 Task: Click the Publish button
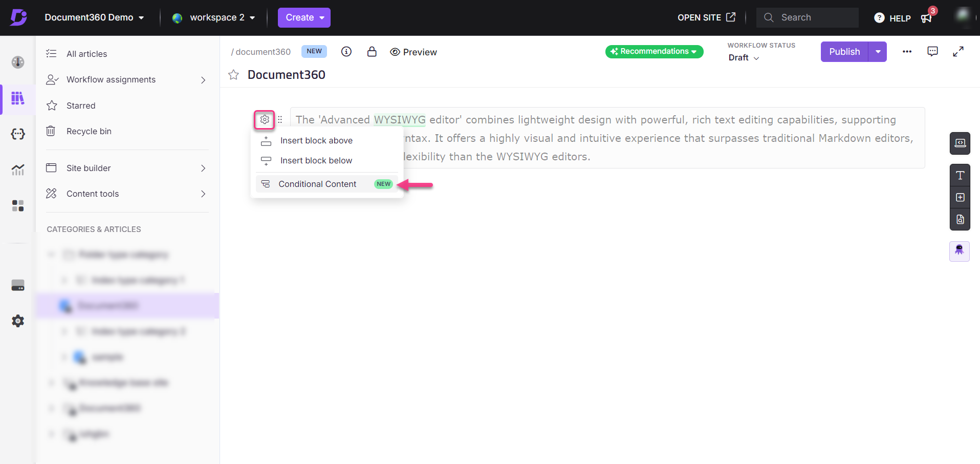[844, 52]
